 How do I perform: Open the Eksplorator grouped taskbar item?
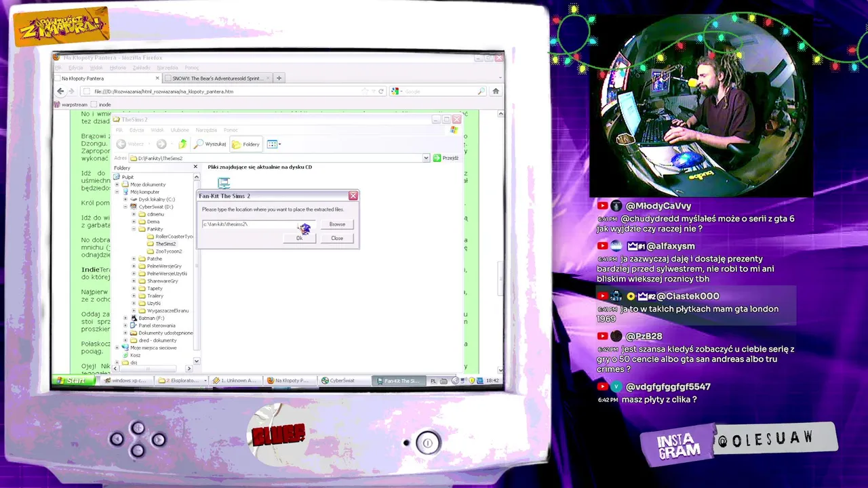(182, 381)
